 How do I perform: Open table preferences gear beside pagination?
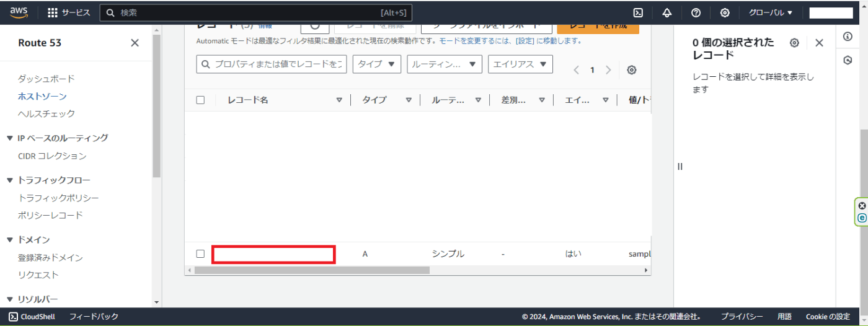tap(632, 70)
